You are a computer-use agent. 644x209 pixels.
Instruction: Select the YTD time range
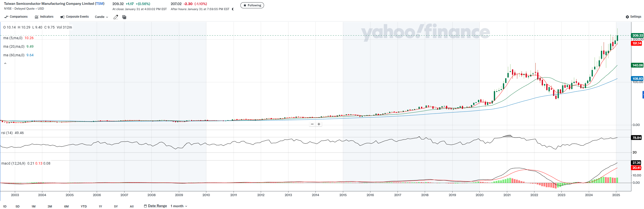point(84,206)
